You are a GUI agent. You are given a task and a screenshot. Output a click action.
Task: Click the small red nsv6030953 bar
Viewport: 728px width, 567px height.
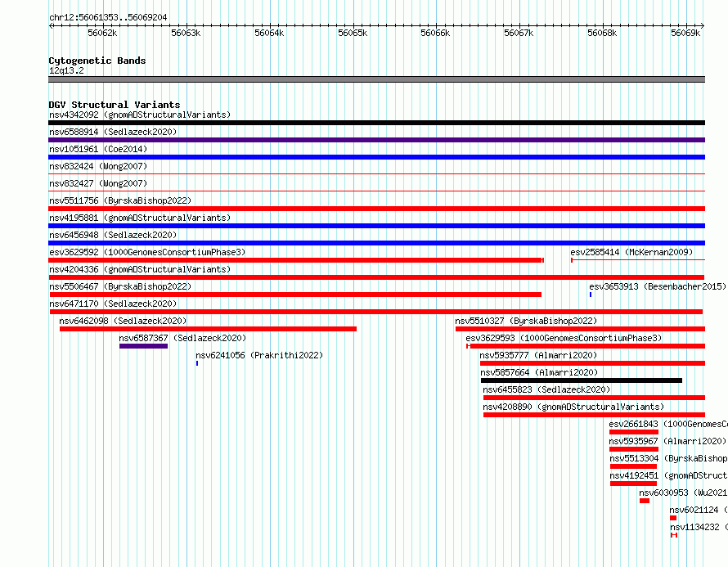point(645,501)
